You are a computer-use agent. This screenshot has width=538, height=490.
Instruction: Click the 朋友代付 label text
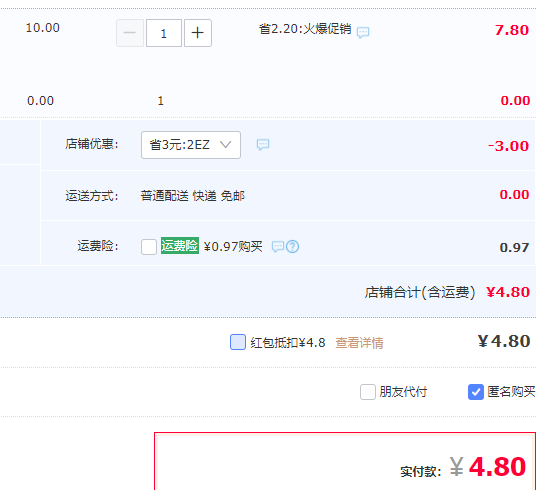[x=403, y=392]
